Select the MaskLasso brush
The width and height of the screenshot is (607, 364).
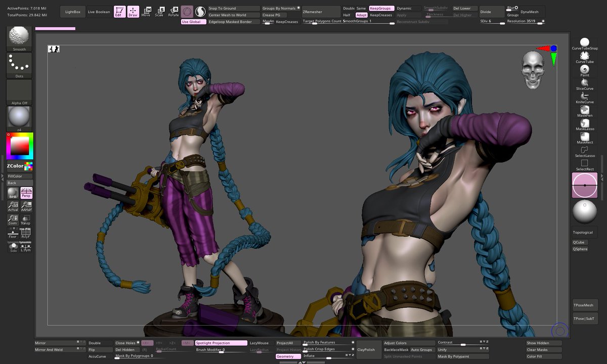click(585, 124)
